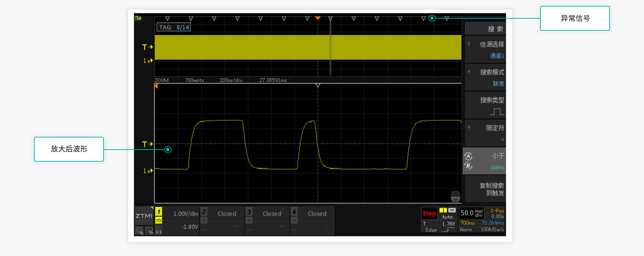Click the down arrow scroll control
644x256 pixels.
pyautogui.click(x=456, y=199)
